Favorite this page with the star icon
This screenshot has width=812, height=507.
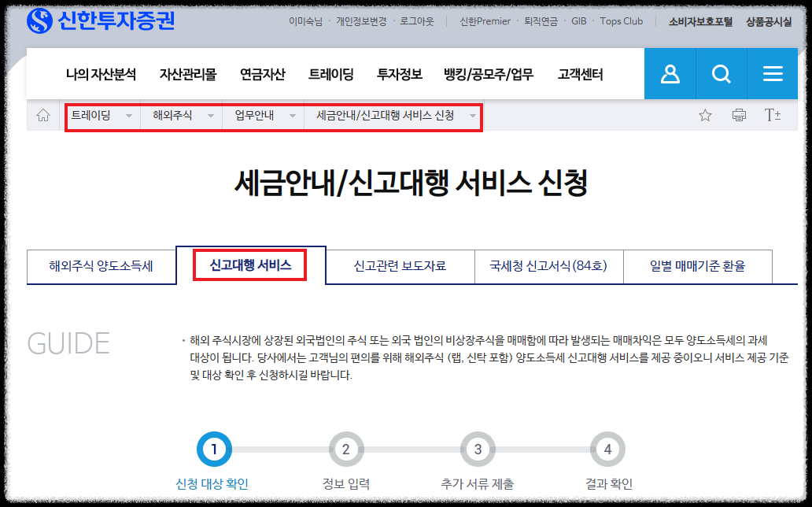pos(704,113)
